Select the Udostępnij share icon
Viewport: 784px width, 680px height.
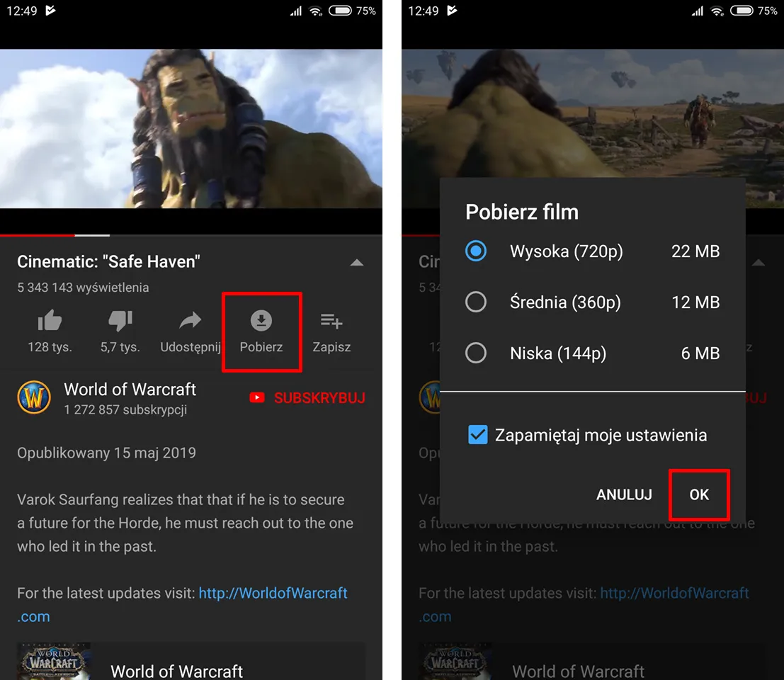pos(190,320)
